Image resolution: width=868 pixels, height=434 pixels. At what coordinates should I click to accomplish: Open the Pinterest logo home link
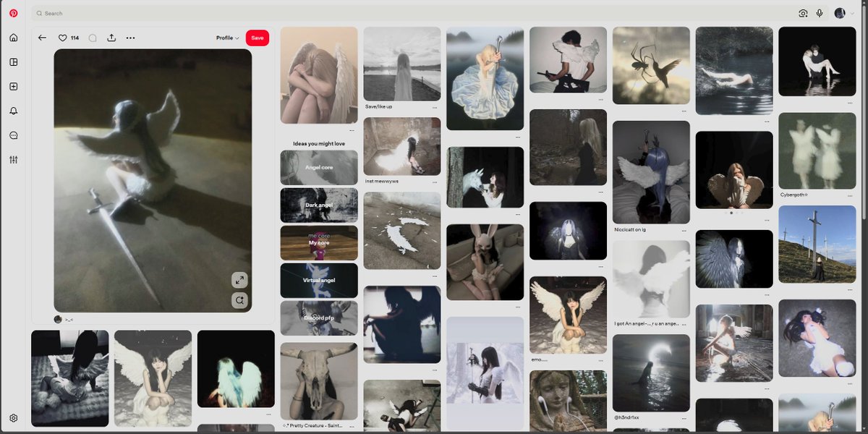pos(13,13)
